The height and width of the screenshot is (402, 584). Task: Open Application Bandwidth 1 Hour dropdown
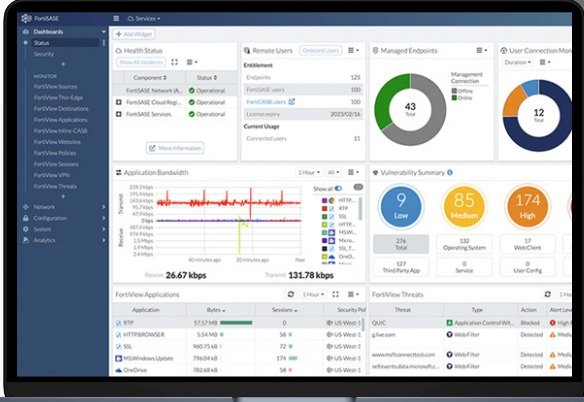click(309, 172)
